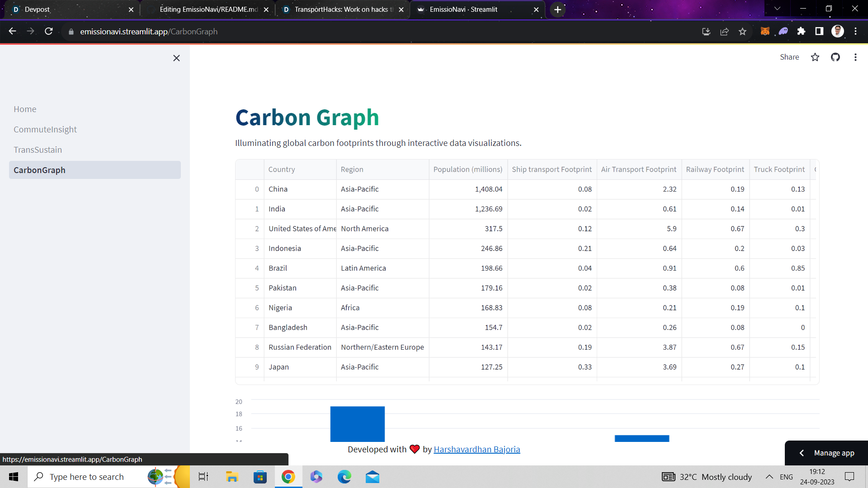Click the Share button
Viewport: 868px width, 488px height.
pos(789,57)
